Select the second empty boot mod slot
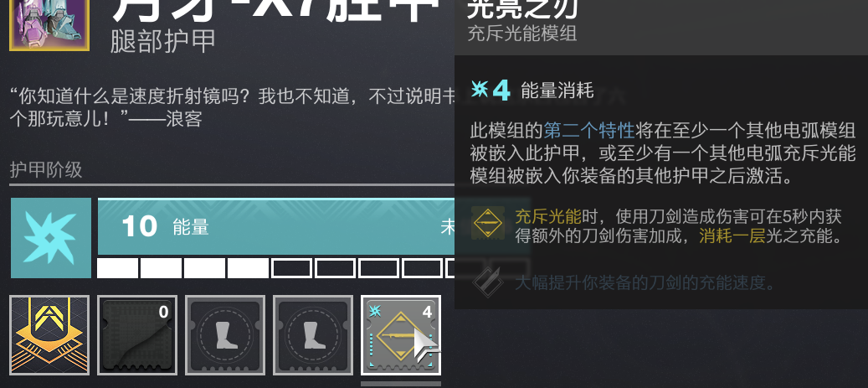This screenshot has width=868, height=388. click(x=313, y=335)
